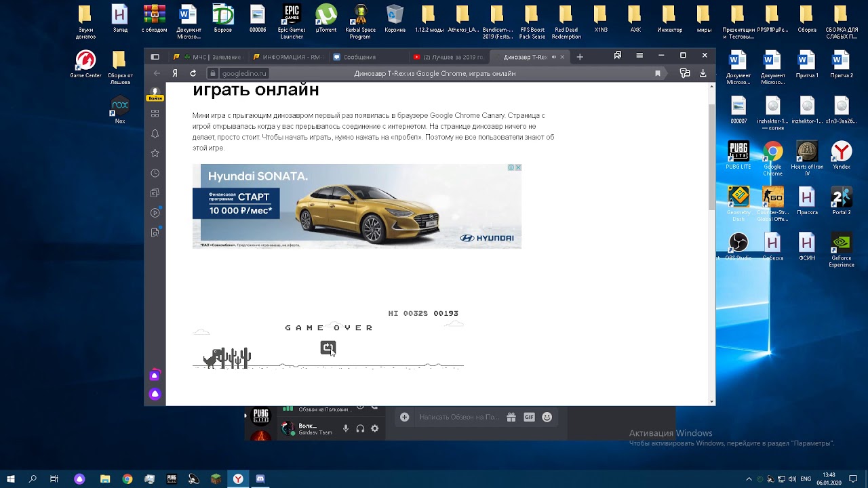Screen dimensions: 868x488
Task: Mute microphone in Discord
Action: coord(346,428)
